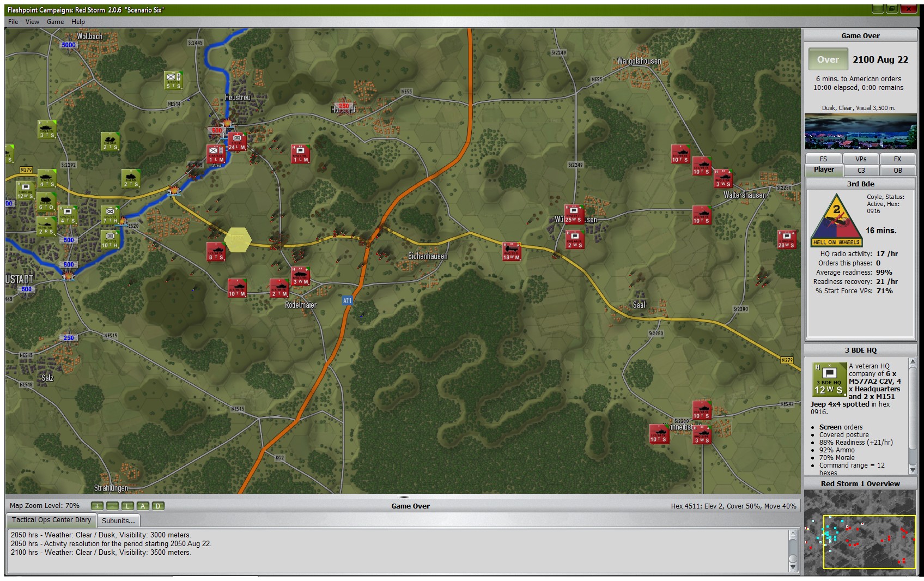Click the '500' victory marker at Heustreu
Viewport: 924px width, 581px height.
(x=217, y=131)
